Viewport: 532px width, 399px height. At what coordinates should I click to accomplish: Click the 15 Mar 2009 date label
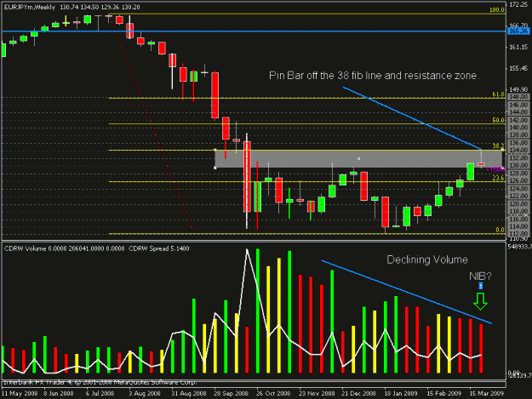[487, 393]
